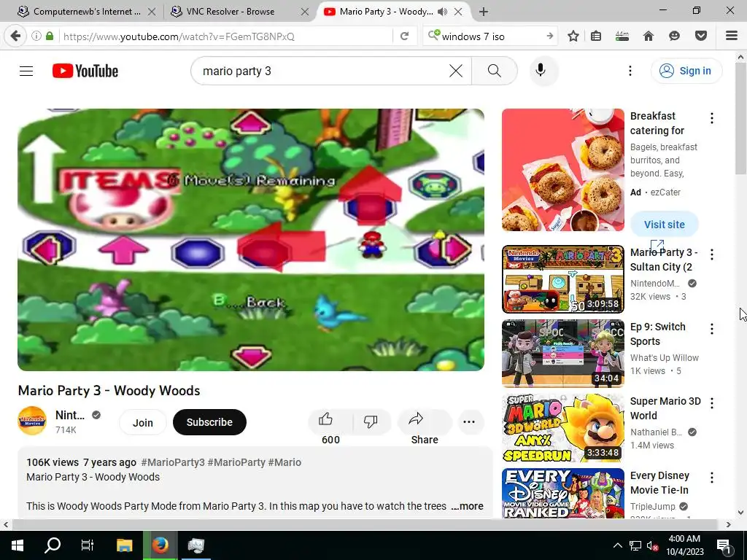Open the Windows notification center

(x=723, y=545)
